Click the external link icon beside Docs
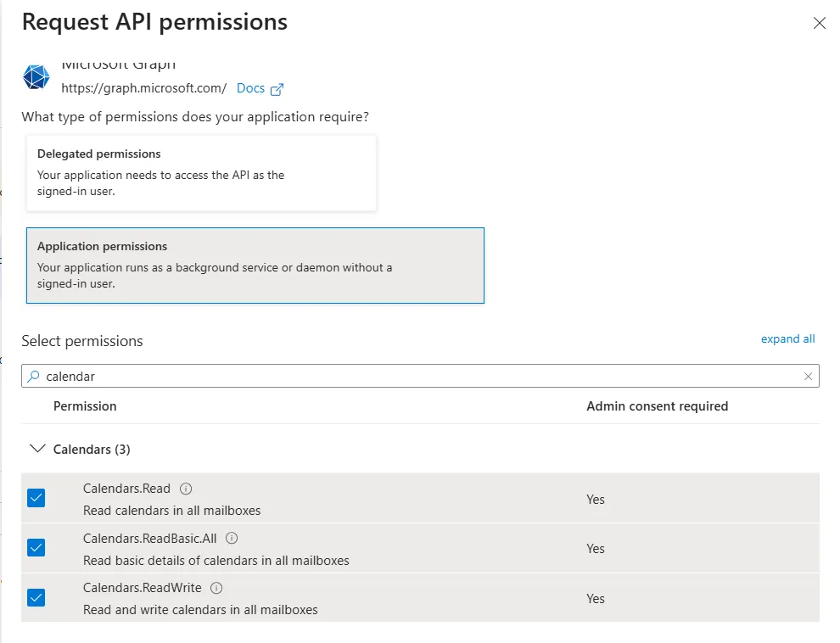 pyautogui.click(x=277, y=89)
